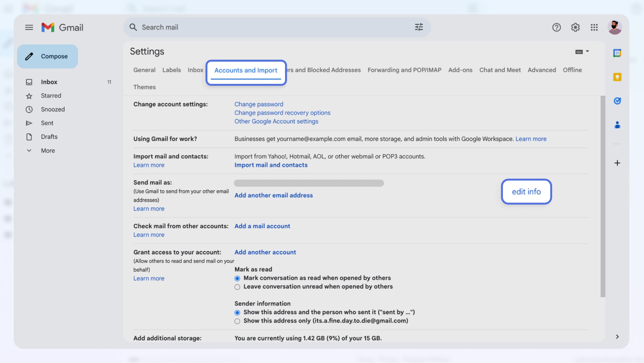Click Learn more about Google Workspace
The width and height of the screenshot is (644, 363).
[x=531, y=139]
